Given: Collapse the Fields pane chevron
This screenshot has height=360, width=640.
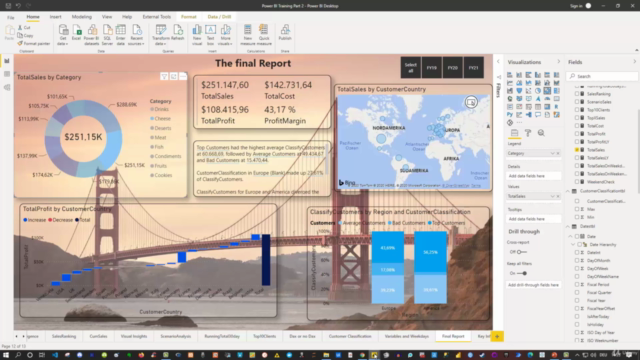Looking at the screenshot, I should (x=635, y=62).
